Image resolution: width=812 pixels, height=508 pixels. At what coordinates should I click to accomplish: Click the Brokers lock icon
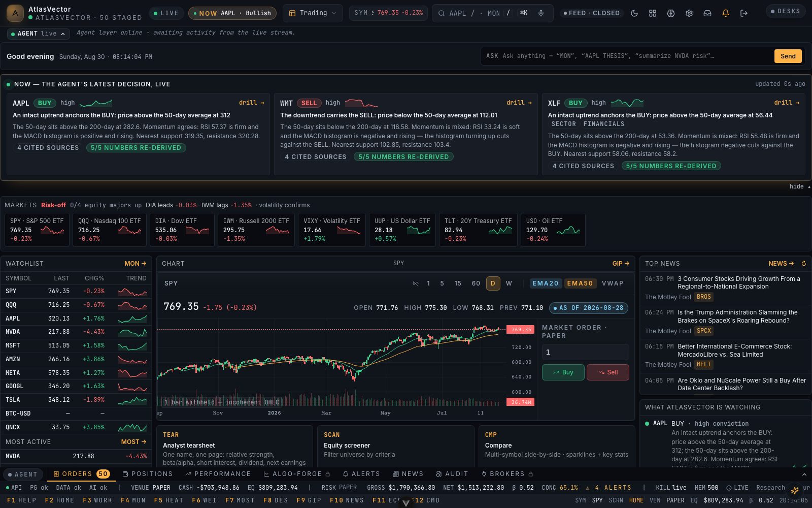pos(531,474)
